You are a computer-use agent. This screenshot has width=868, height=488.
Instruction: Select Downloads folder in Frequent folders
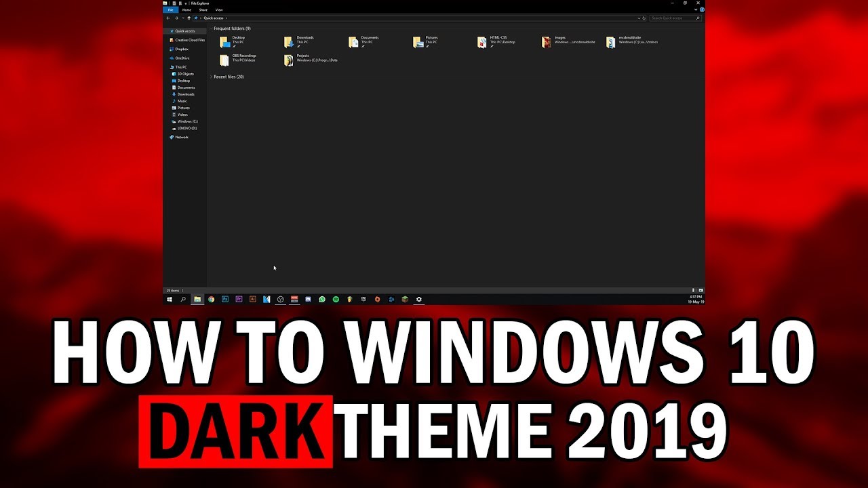coord(298,42)
